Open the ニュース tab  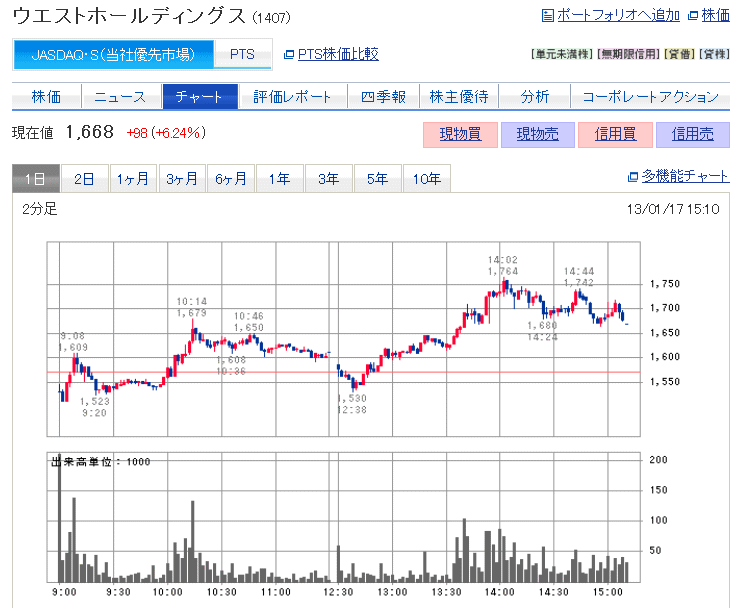pyautogui.click(x=121, y=97)
